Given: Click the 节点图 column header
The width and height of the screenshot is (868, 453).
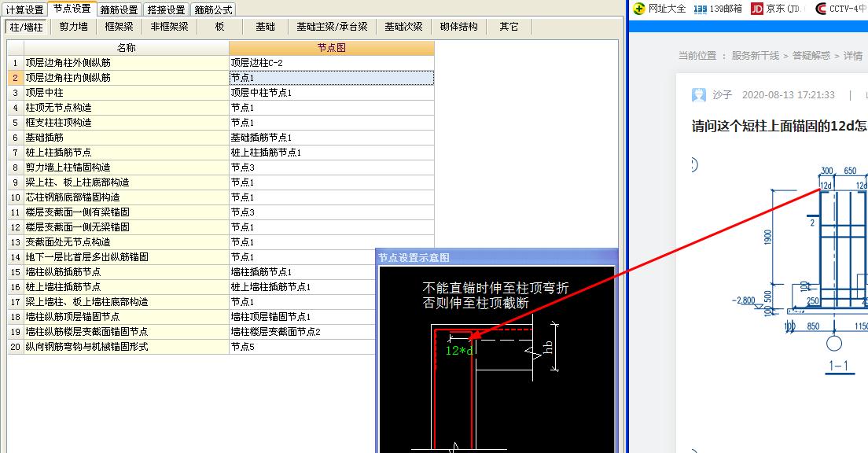Looking at the screenshot, I should click(332, 48).
